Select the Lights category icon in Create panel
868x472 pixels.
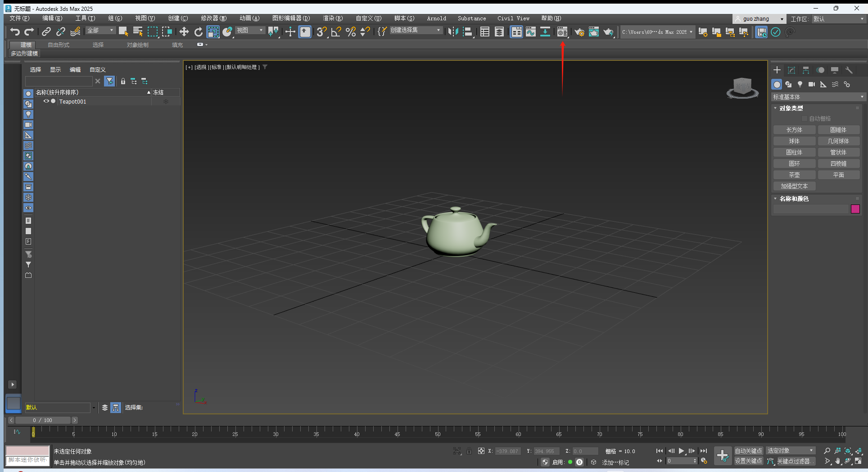[x=800, y=84]
